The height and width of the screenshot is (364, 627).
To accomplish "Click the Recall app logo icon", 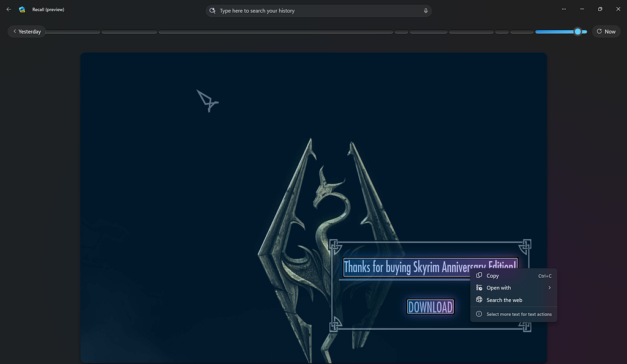I will [22, 9].
